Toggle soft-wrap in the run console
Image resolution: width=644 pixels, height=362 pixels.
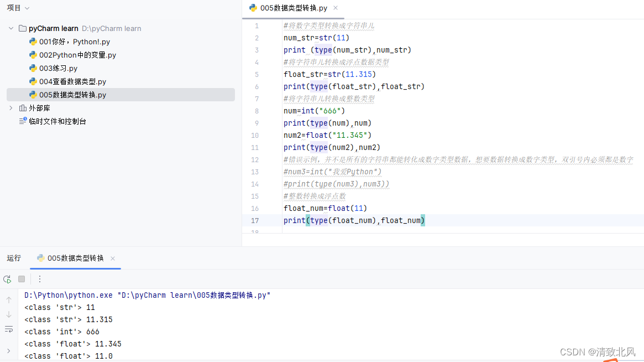(8, 329)
